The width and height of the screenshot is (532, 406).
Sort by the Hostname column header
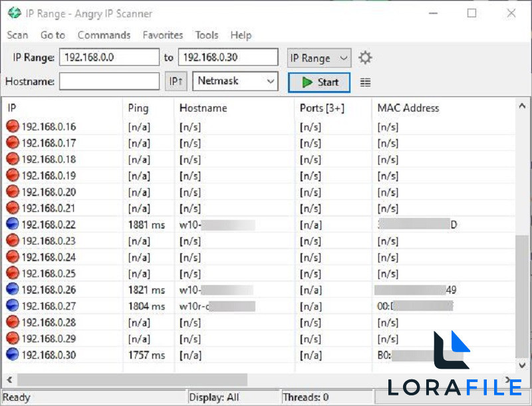tap(234, 108)
